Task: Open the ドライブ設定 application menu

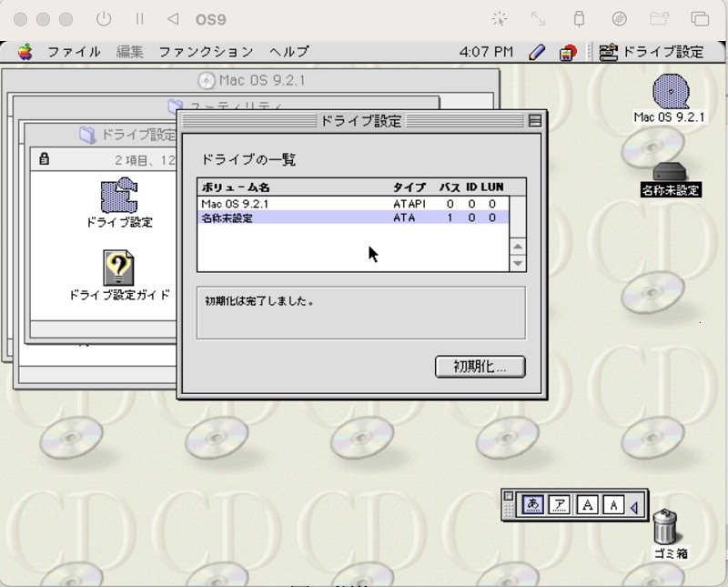Action: point(651,52)
